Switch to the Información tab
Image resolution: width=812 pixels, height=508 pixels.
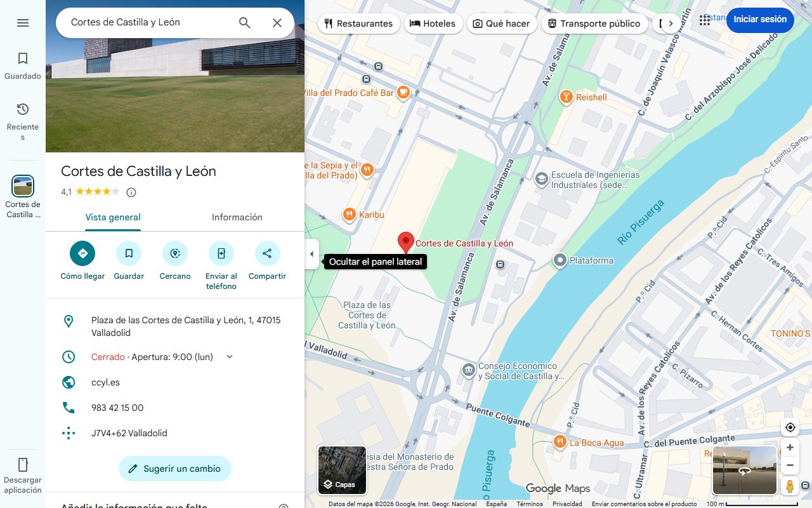(237, 217)
